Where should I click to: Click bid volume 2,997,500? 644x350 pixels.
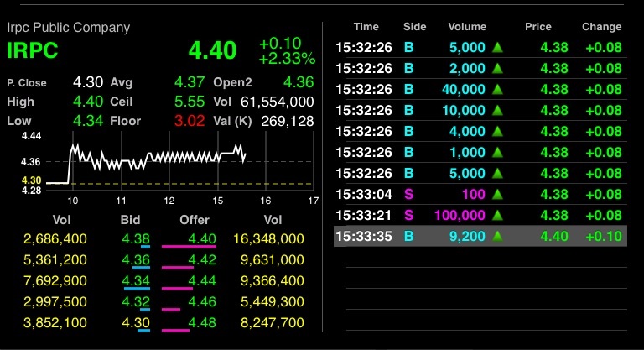coord(55,302)
